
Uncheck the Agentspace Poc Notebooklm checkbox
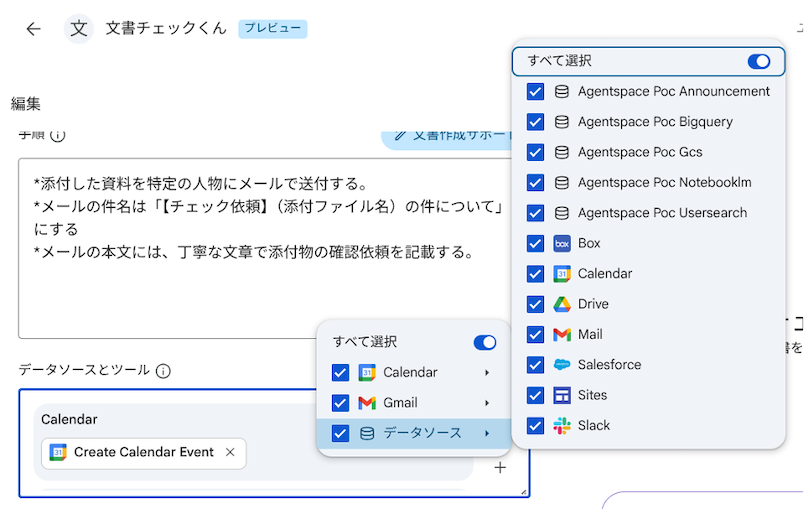coord(535,182)
